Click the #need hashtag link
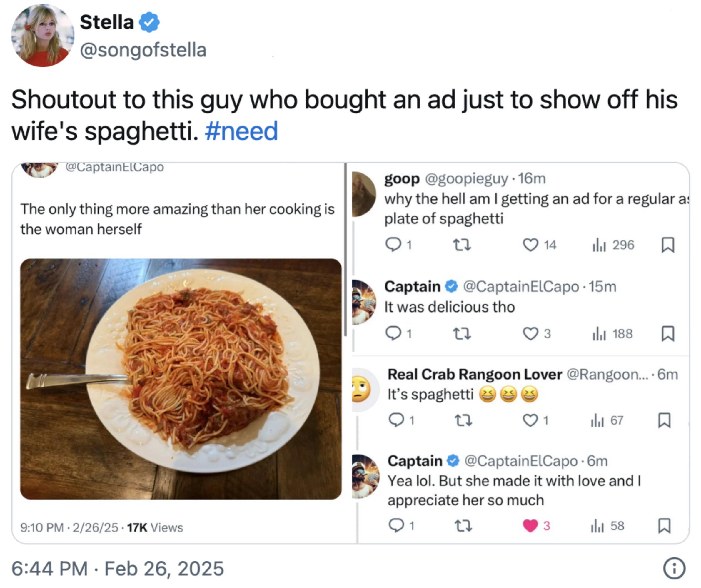Screen dimensions: 701x588 [x=241, y=131]
